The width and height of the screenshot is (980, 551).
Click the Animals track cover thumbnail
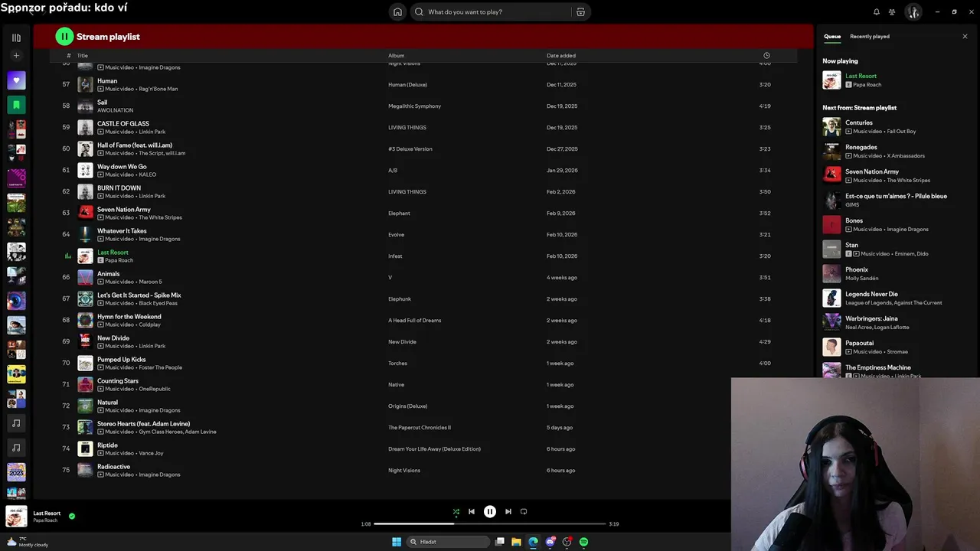85,277
